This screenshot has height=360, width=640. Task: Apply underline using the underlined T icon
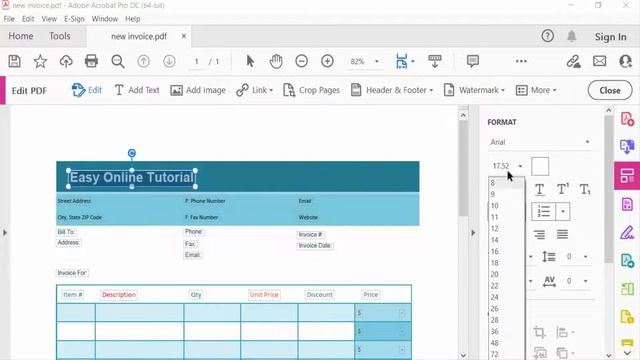(539, 189)
